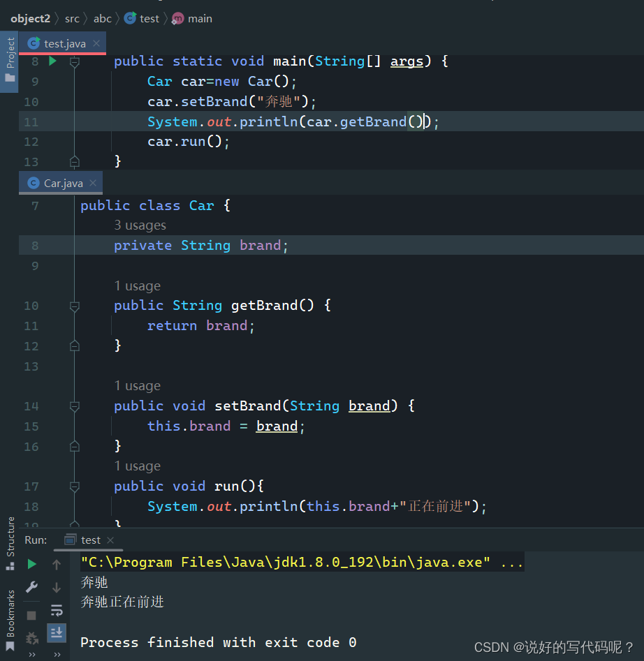Click the test breadcrumb label
644x661 pixels.
[x=149, y=19]
